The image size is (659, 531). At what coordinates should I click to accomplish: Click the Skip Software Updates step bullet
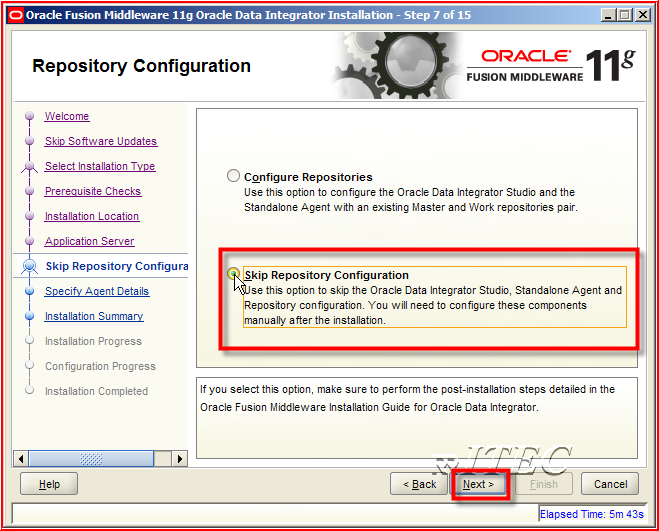29,141
